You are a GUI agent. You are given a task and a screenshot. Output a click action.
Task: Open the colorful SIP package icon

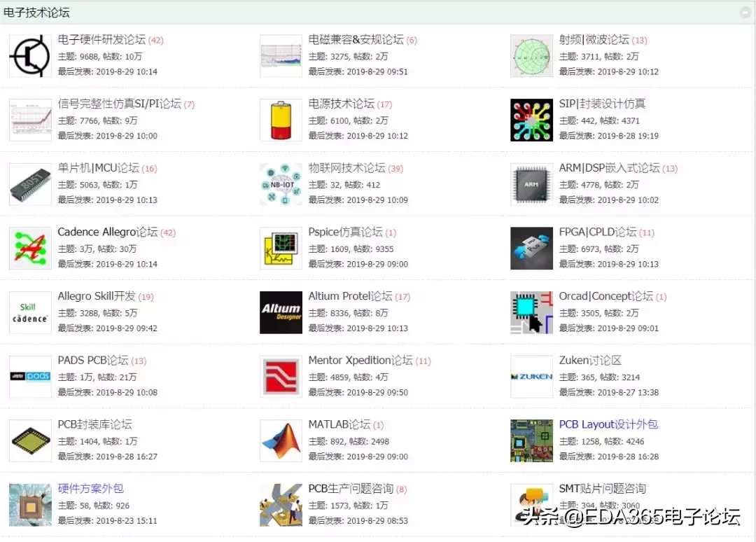(531, 120)
